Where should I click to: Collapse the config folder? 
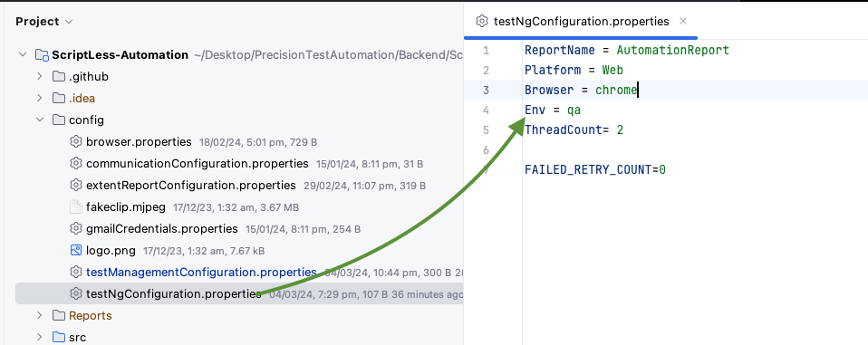(39, 120)
